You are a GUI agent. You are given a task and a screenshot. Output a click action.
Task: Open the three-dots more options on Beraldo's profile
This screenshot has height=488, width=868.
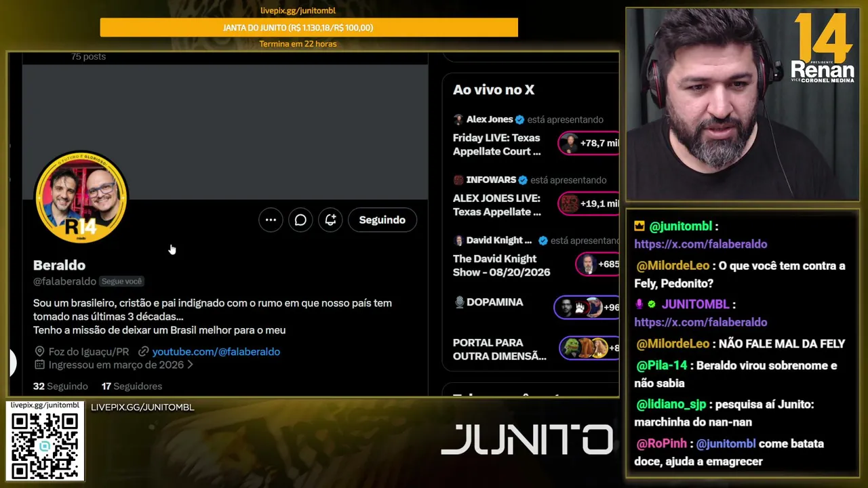click(x=271, y=220)
